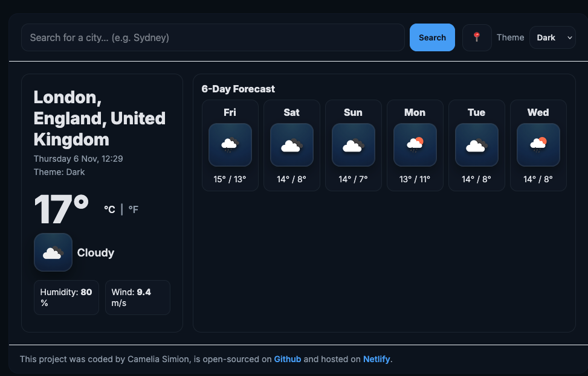The height and width of the screenshot is (376, 588).
Task: Click the Search button
Action: 432,37
